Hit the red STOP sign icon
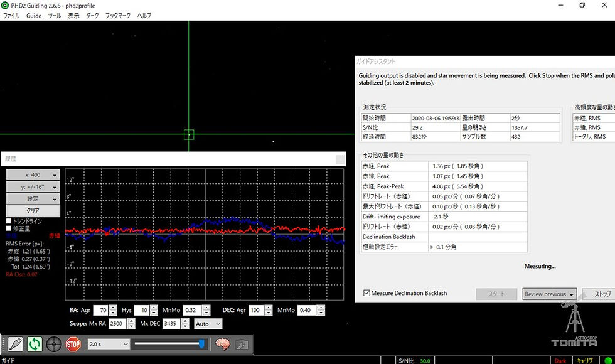The image size is (615, 364). click(73, 345)
